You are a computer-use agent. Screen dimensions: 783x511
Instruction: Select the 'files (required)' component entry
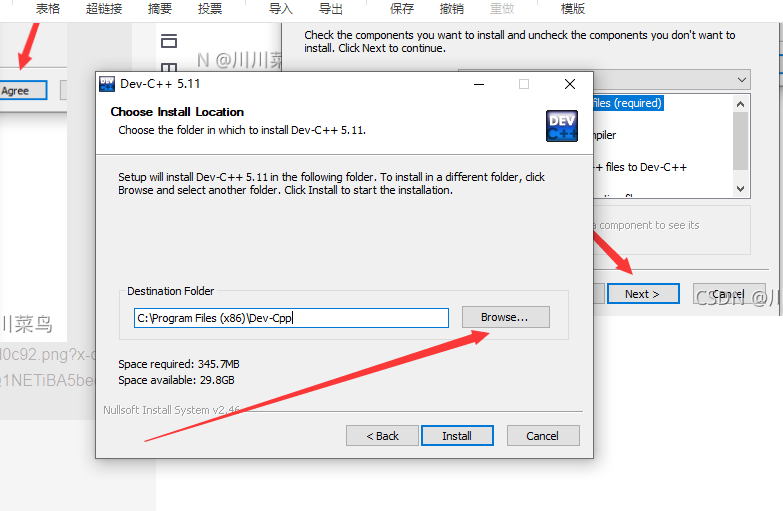(628, 103)
